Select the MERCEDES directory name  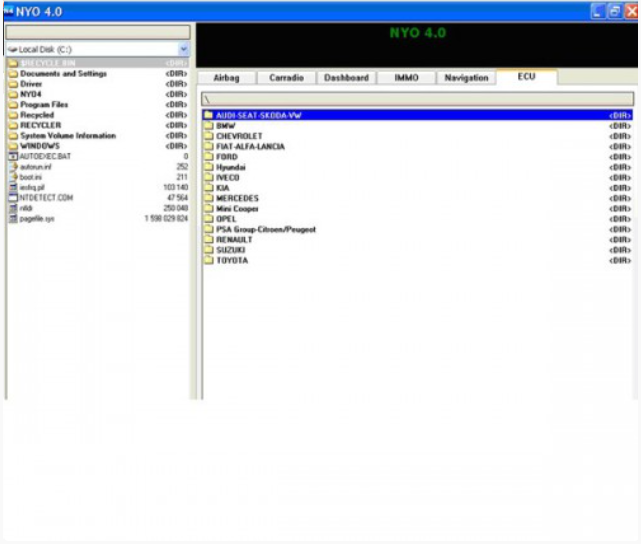(x=238, y=198)
